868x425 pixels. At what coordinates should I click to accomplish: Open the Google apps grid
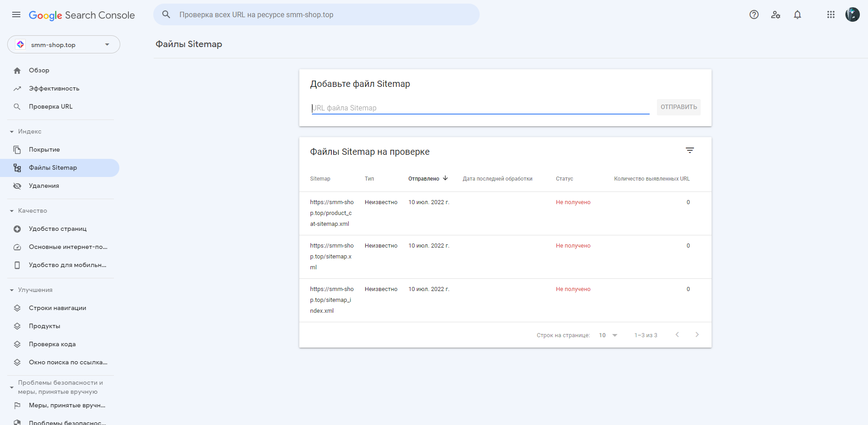click(831, 14)
